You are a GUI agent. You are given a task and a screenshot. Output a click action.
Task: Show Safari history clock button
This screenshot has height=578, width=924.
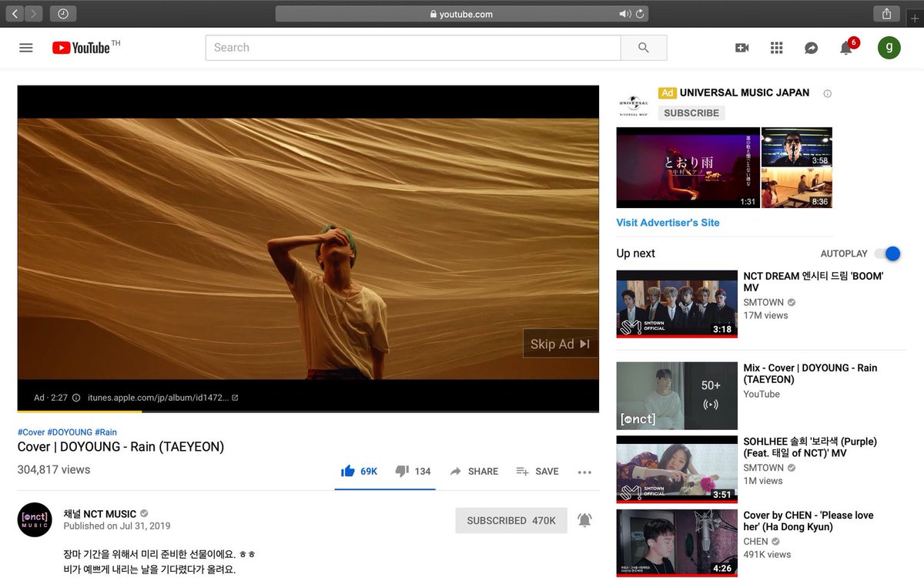[62, 14]
